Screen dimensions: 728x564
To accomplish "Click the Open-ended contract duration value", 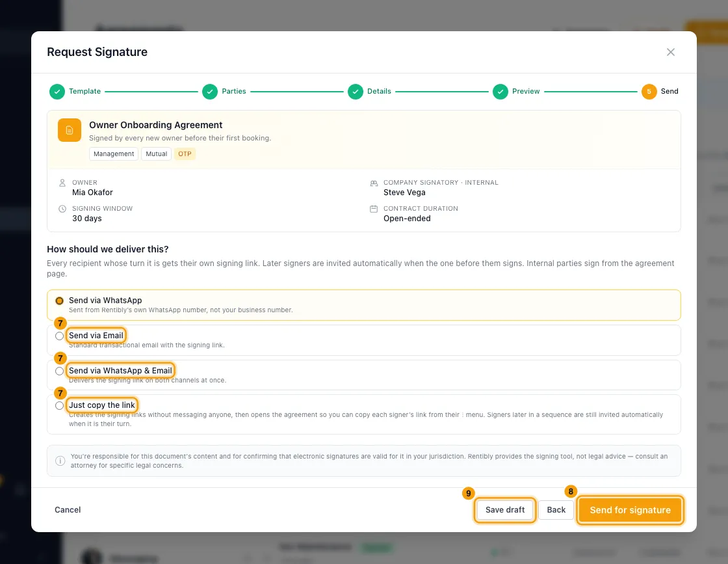I will point(407,219).
